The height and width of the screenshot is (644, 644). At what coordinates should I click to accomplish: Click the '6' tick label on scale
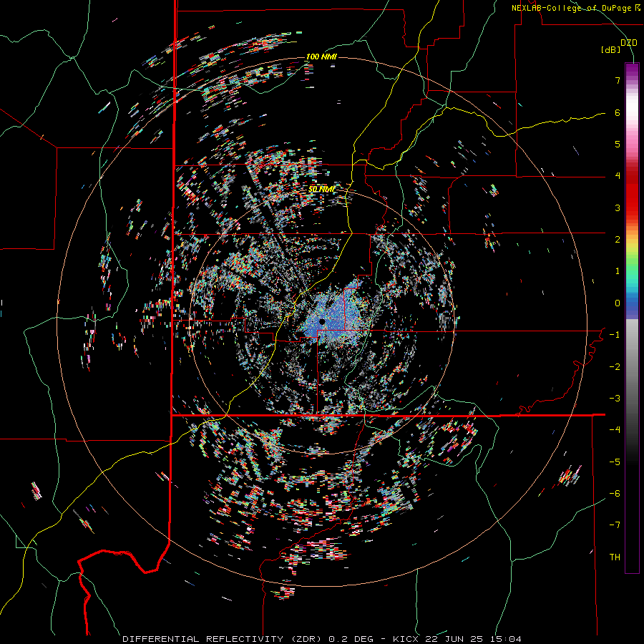click(618, 112)
